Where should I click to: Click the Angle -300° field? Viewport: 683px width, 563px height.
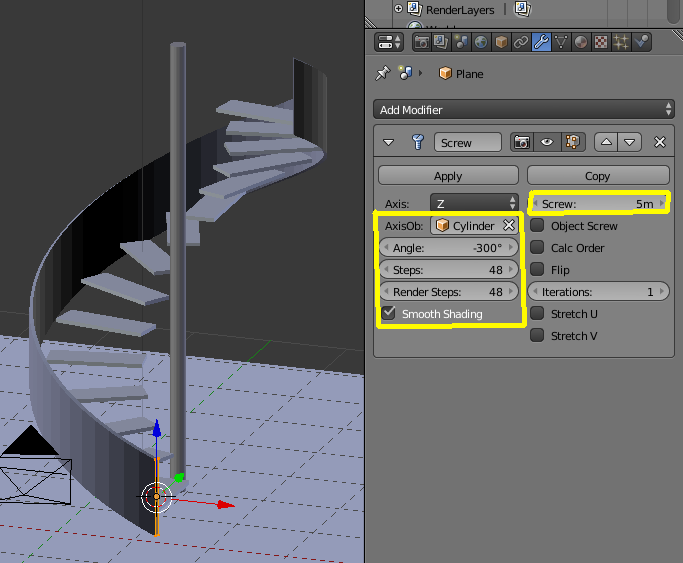[x=449, y=248]
